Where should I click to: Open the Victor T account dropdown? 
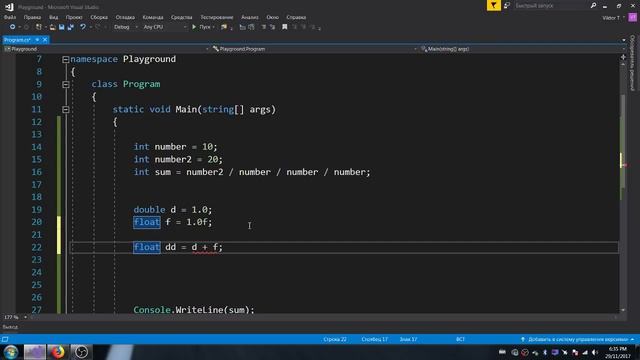613,18
